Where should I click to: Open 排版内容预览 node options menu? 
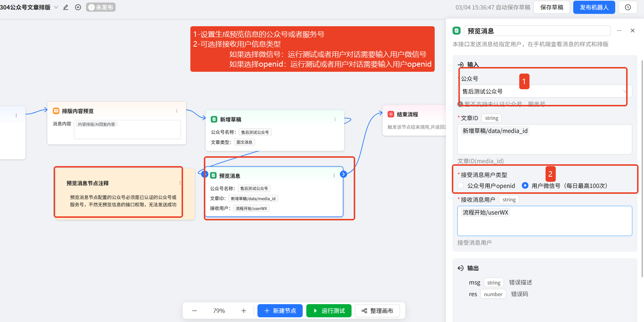tap(177, 111)
